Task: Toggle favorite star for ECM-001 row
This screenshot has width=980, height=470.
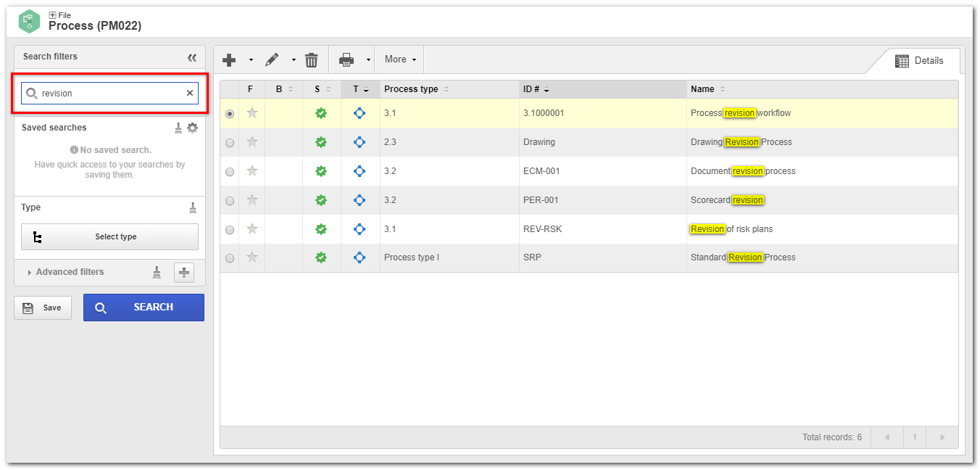Action: [252, 170]
